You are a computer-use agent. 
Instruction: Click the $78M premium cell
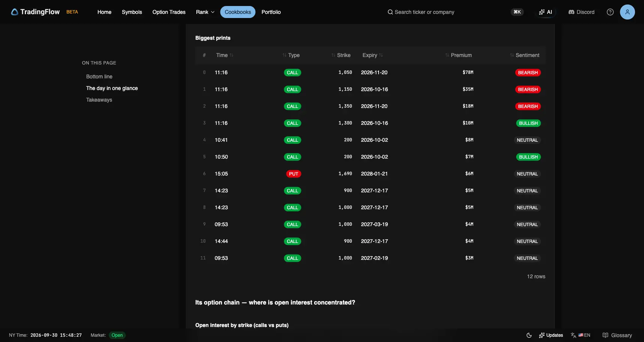click(x=468, y=72)
